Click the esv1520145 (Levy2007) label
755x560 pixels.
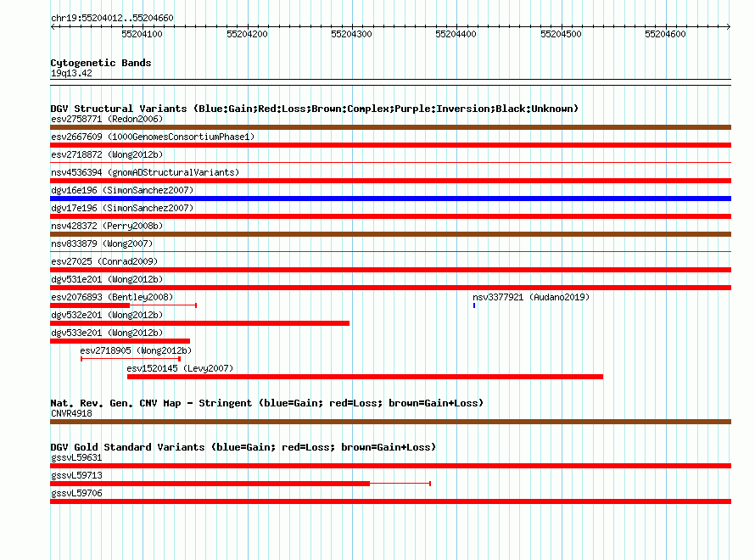pyautogui.click(x=180, y=368)
